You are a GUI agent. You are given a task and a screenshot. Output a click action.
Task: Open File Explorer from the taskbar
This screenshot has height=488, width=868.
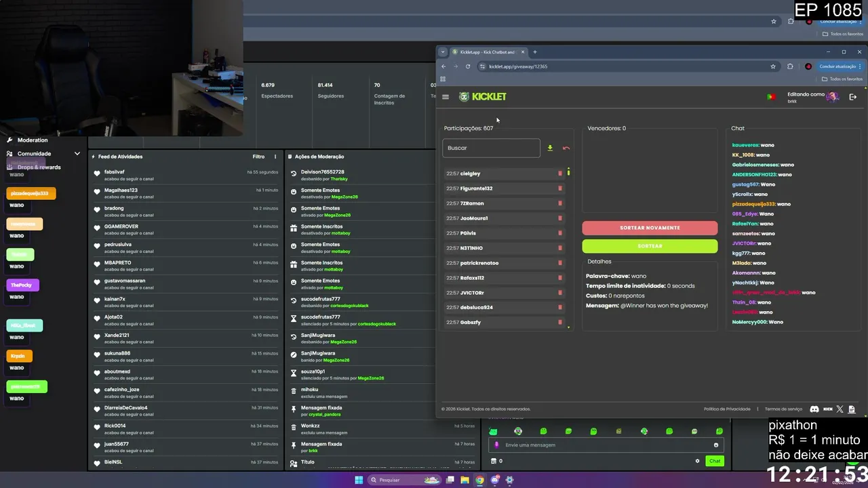click(465, 480)
